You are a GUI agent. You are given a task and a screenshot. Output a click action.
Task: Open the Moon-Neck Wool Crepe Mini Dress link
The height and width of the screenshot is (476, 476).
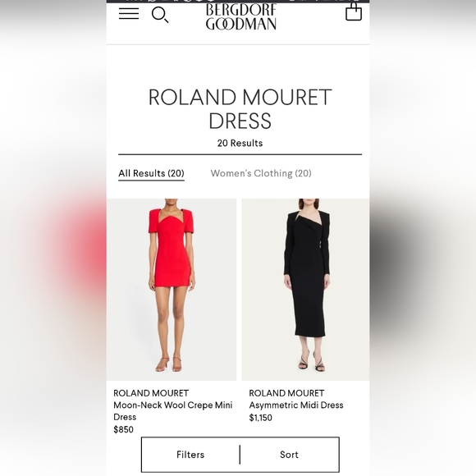click(x=173, y=411)
